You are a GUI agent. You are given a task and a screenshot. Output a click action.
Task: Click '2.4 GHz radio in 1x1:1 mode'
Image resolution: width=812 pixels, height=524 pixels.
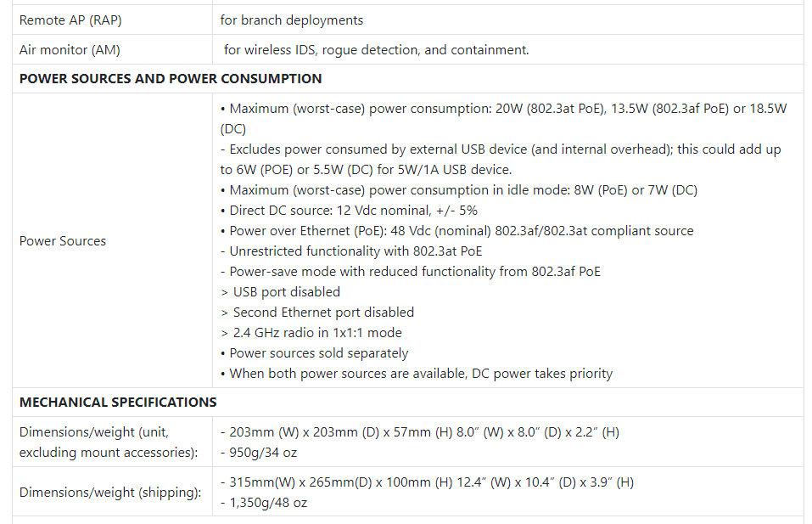311,333
